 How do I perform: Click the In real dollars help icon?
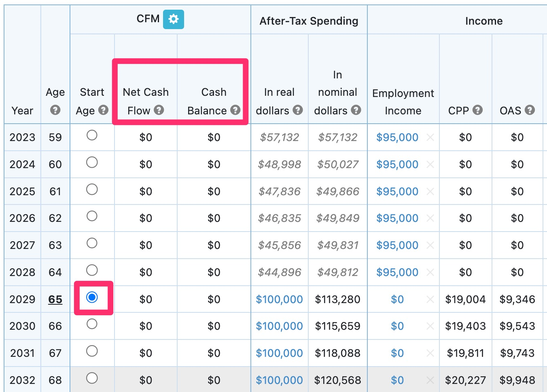(x=298, y=110)
